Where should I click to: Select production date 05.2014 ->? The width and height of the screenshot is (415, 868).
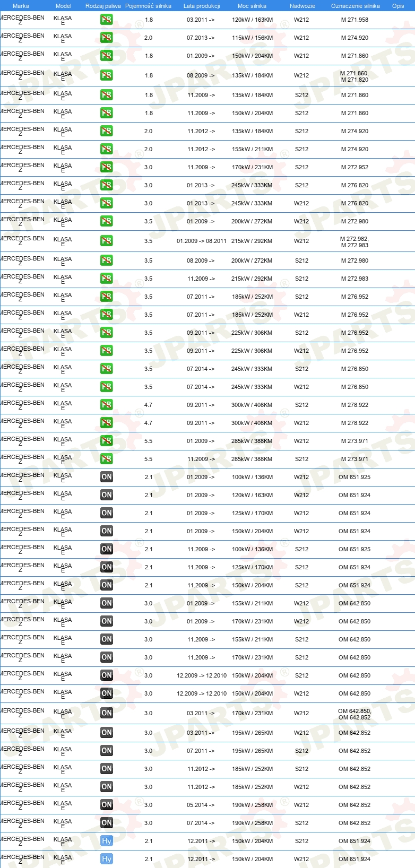201,805
